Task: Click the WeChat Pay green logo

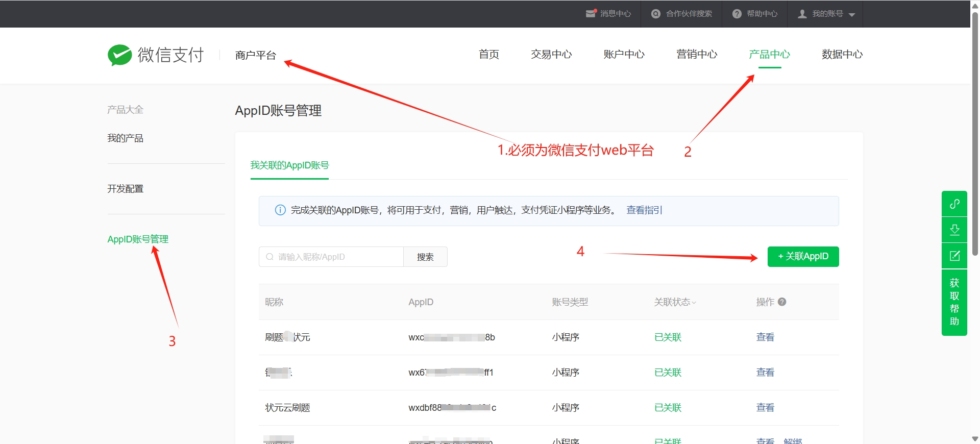Action: click(x=120, y=55)
